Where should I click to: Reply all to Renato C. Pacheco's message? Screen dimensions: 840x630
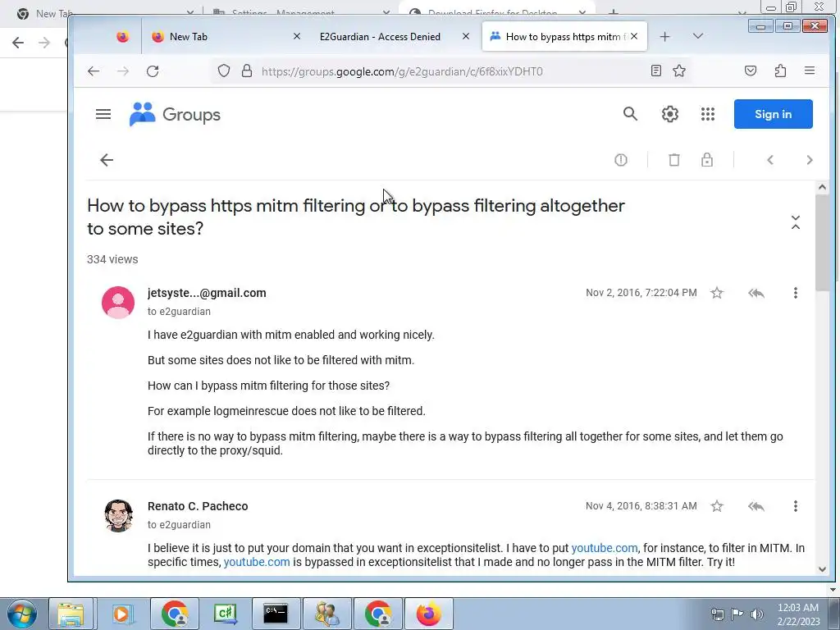click(756, 505)
